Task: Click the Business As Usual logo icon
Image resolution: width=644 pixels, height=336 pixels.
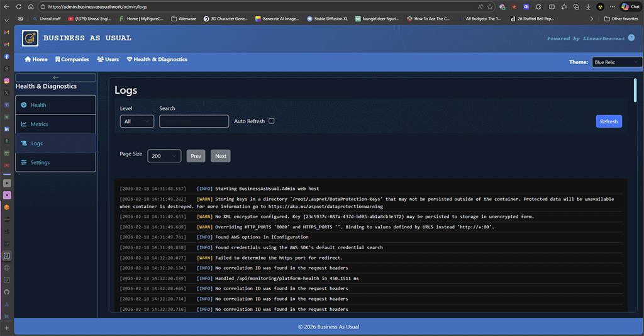Action: 30,38
